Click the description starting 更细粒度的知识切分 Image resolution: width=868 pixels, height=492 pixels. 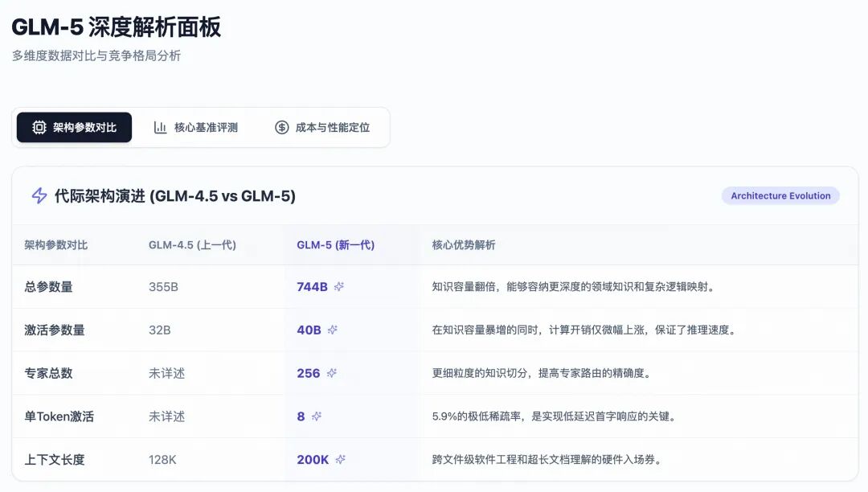pyautogui.click(x=542, y=373)
